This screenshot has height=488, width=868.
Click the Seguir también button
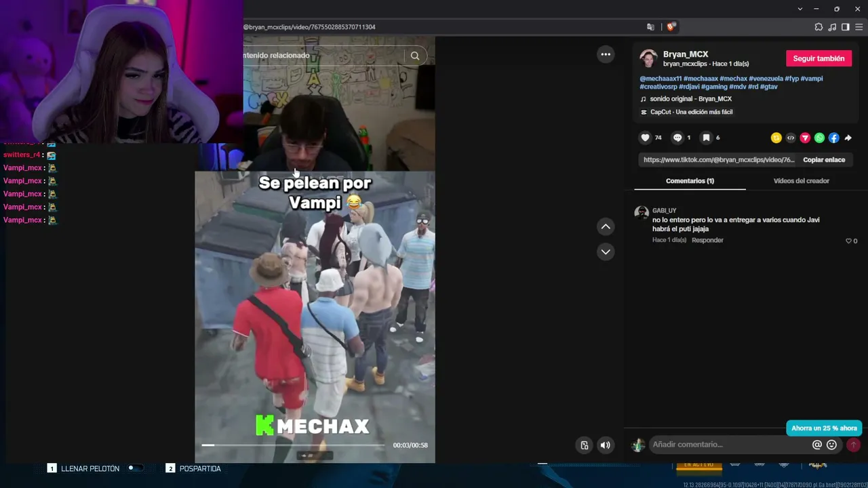tap(818, 58)
